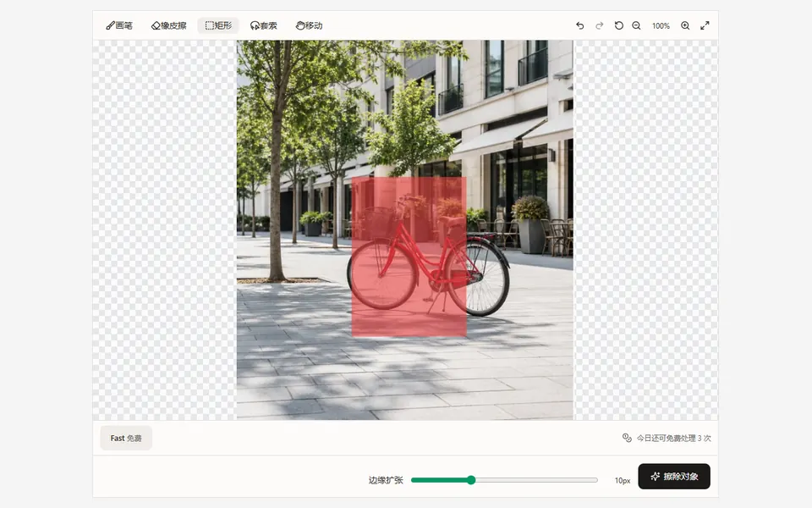The width and height of the screenshot is (812, 508).
Task: Select the 橡皮擦 eraser tool
Action: (x=169, y=25)
